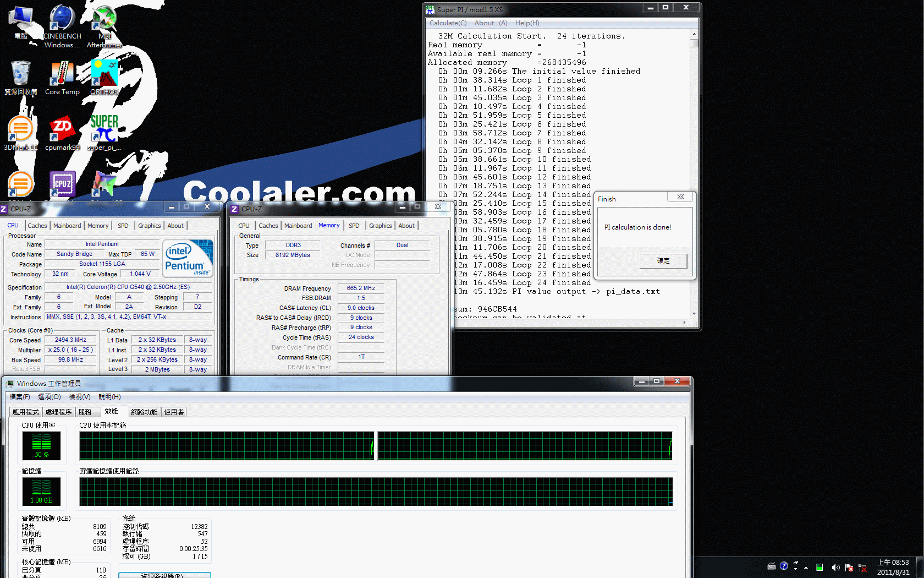924x578 pixels.
Task: Open the CINEBENCH Windows desktop shortcut
Action: pos(62,26)
